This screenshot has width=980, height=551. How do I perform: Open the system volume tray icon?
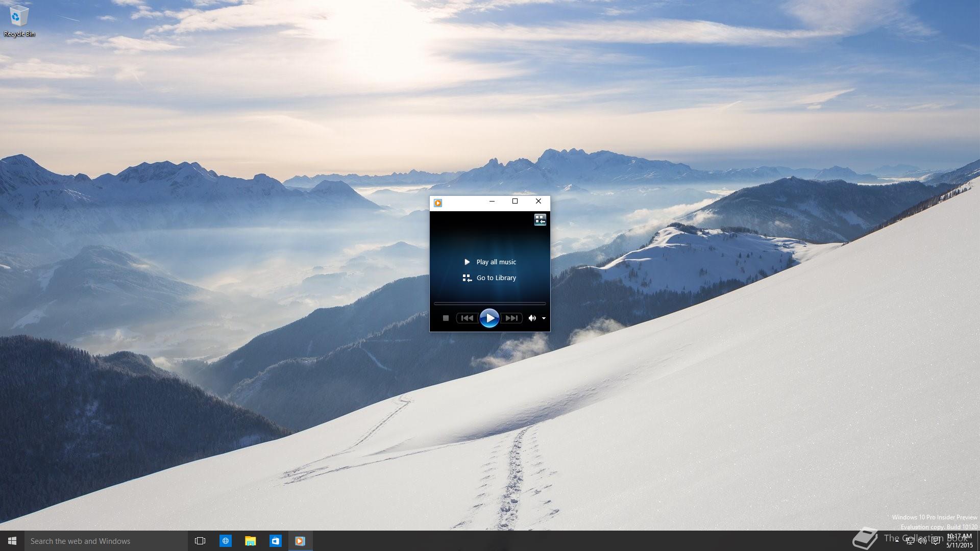pos(922,541)
